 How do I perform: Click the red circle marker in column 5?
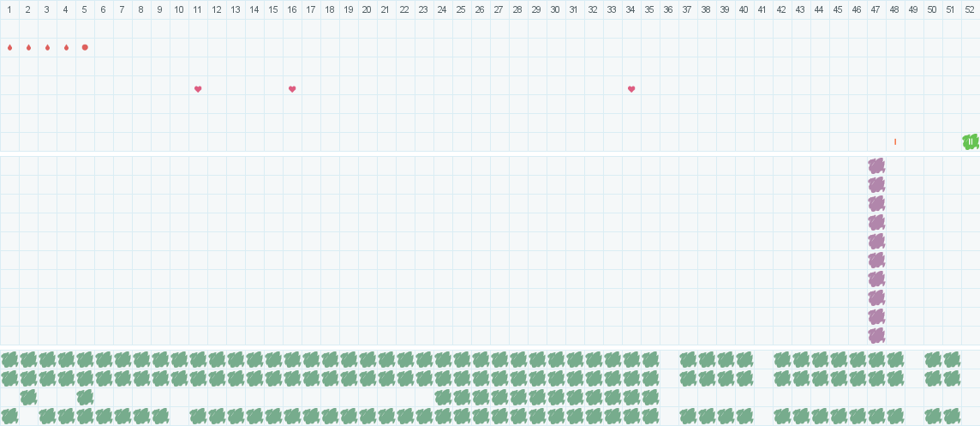85,47
